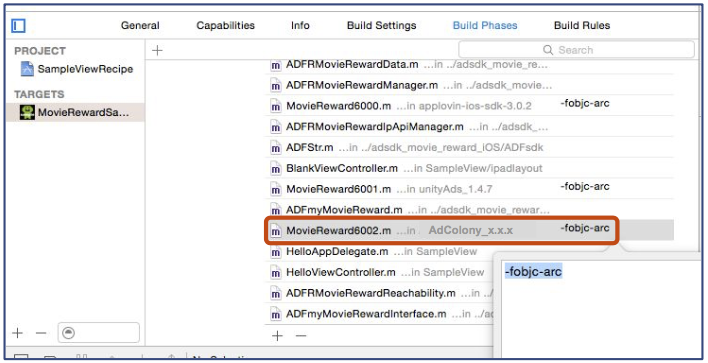Select the Build Phases tab
Image resolution: width=708 pixels, height=363 pixels.
[485, 25]
